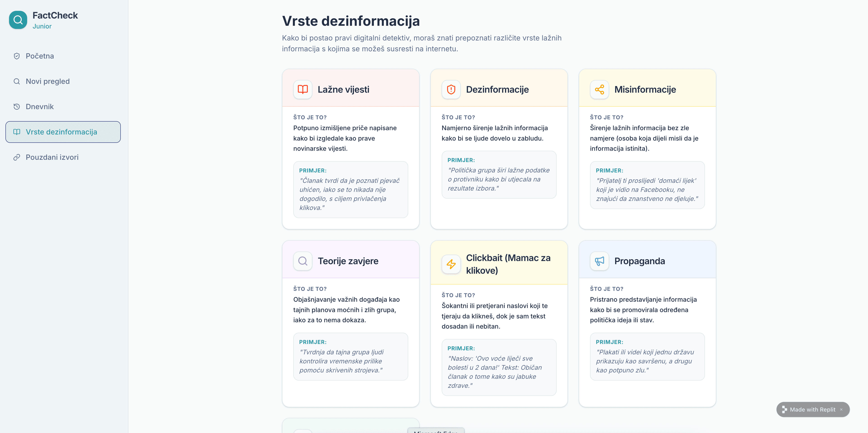Open Pouzdani izvori page
This screenshot has width=868, height=433.
coord(63,157)
